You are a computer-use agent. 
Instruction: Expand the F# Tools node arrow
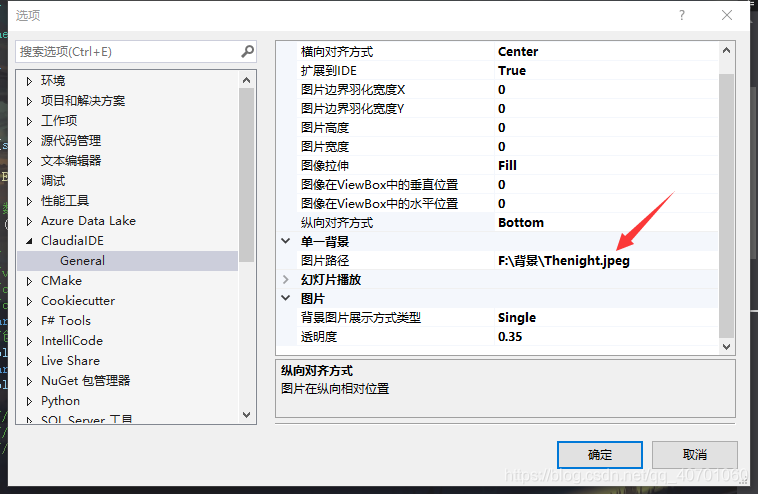(29, 321)
